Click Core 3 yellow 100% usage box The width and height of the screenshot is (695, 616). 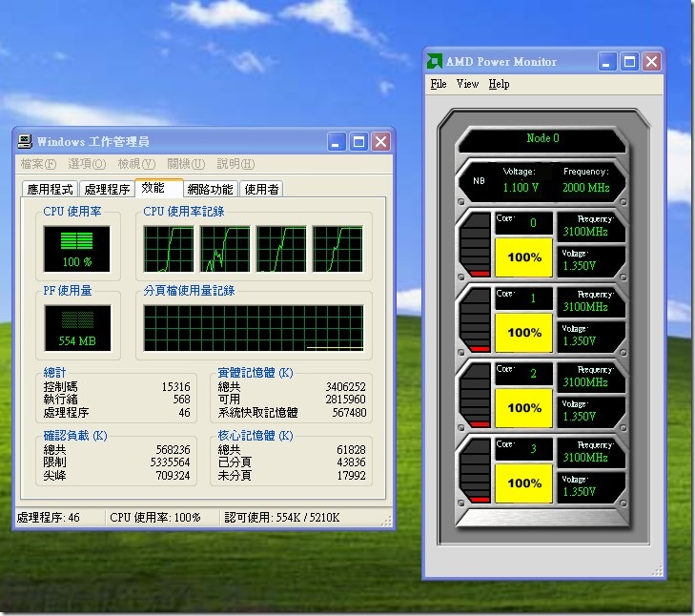(x=524, y=483)
